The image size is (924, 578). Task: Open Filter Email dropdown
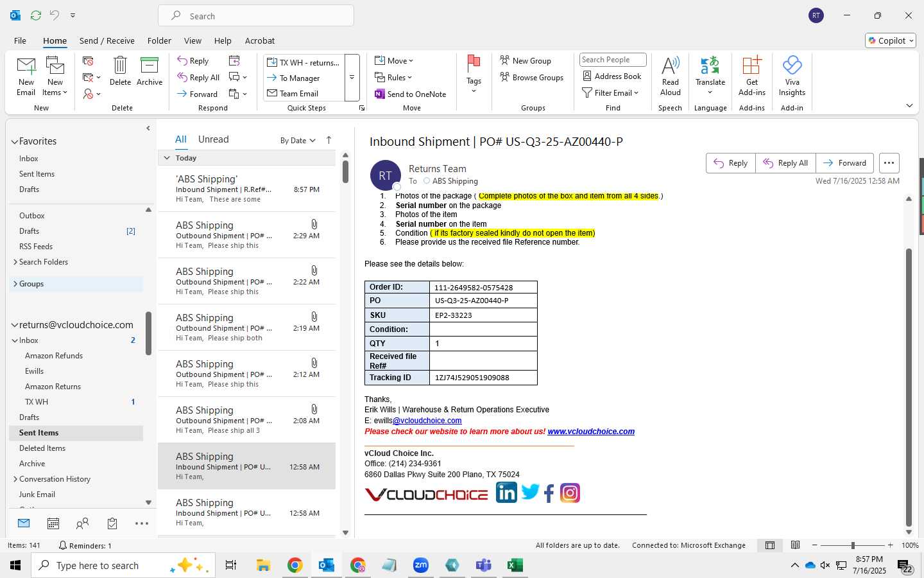pyautogui.click(x=610, y=92)
